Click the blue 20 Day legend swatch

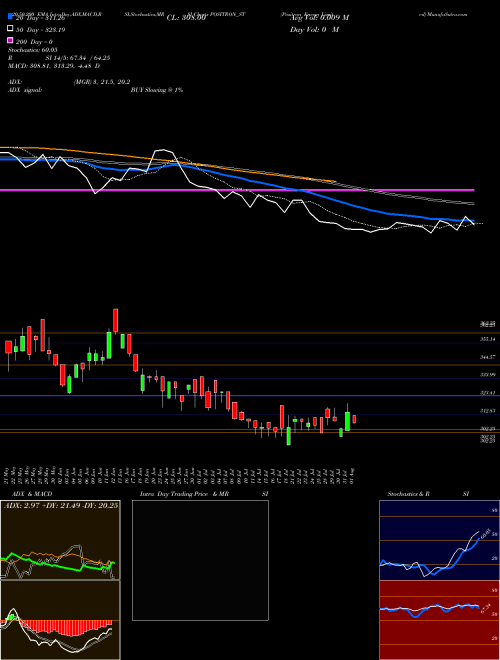pyautogui.click(x=10, y=16)
